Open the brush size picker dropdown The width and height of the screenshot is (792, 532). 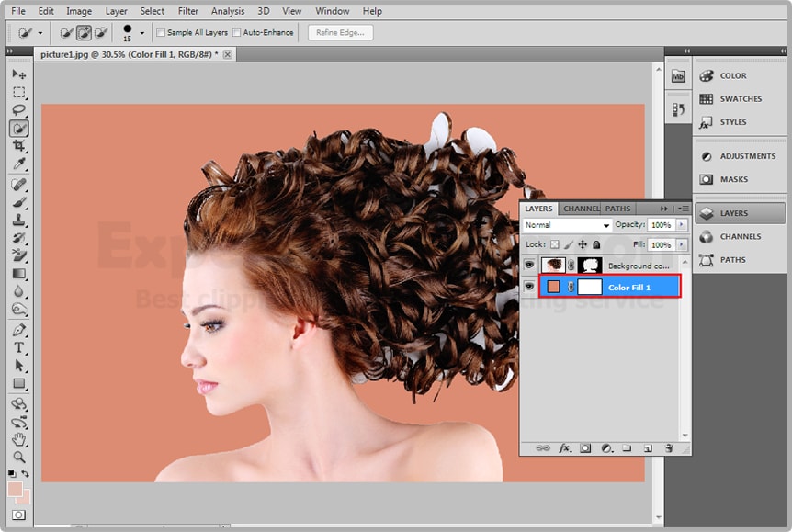pyautogui.click(x=141, y=33)
